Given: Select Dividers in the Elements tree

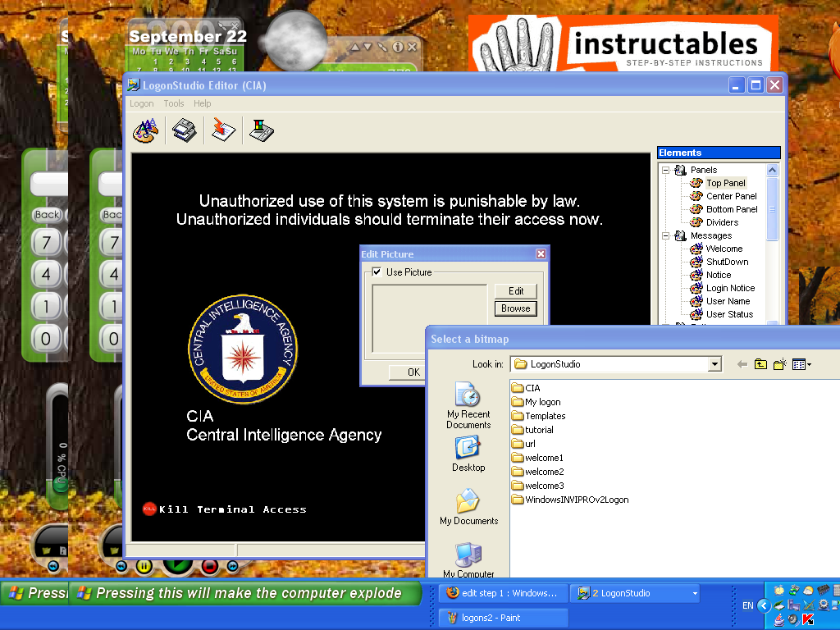Looking at the screenshot, I should coord(722,222).
